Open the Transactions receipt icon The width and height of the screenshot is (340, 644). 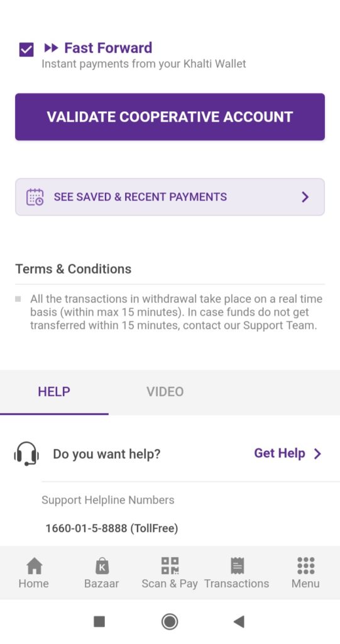point(238,565)
